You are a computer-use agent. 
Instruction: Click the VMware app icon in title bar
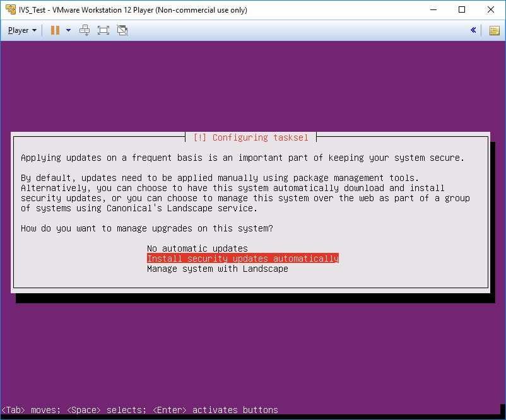(11, 9)
